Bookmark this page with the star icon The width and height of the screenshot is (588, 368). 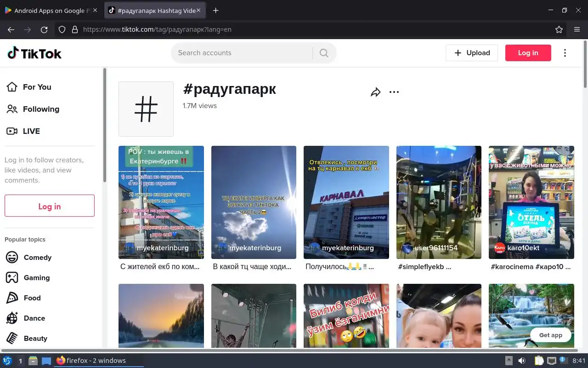point(559,29)
